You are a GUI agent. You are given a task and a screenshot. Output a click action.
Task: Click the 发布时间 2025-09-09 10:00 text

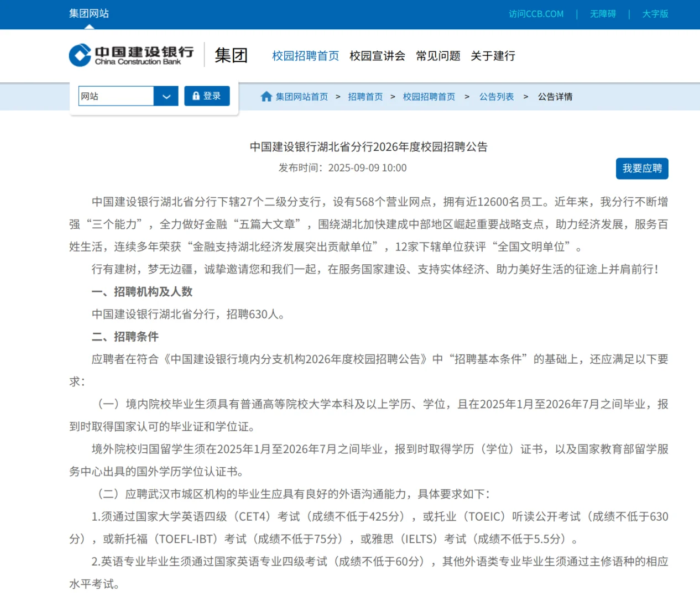coord(342,168)
